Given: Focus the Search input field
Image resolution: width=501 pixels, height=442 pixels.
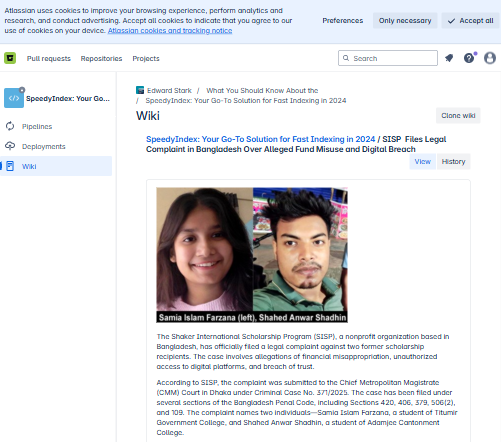Looking at the screenshot, I should click(388, 58).
